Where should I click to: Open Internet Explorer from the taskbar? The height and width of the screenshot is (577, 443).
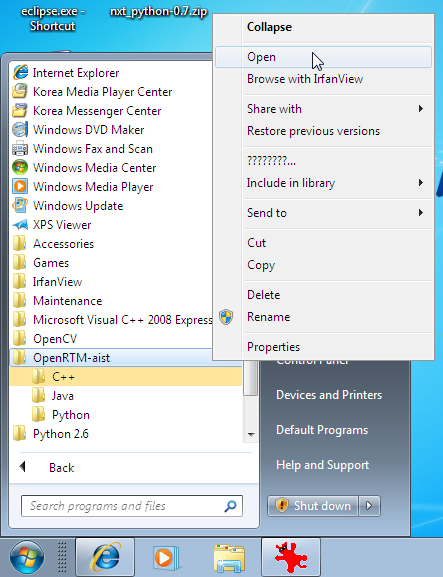tap(105, 557)
